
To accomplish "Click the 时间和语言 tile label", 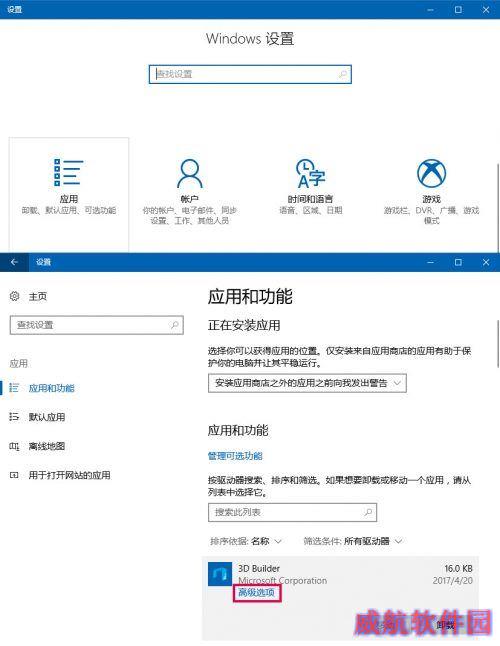I will pyautogui.click(x=310, y=199).
